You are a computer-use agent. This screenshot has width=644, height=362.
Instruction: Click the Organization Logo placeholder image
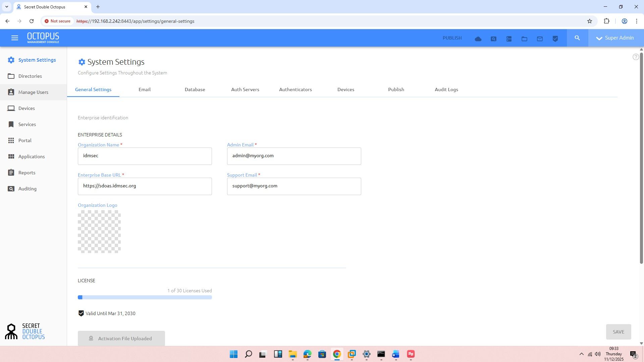pos(99,232)
